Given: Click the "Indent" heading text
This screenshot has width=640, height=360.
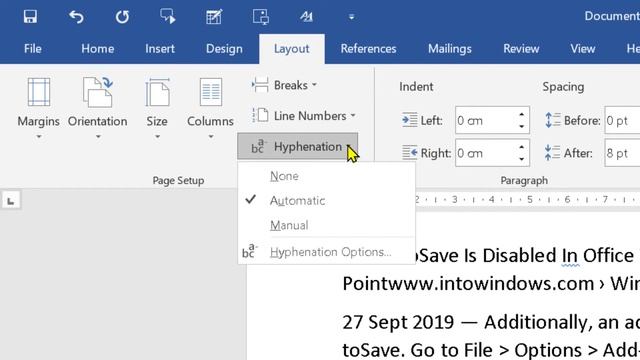Looking at the screenshot, I should 416,87.
